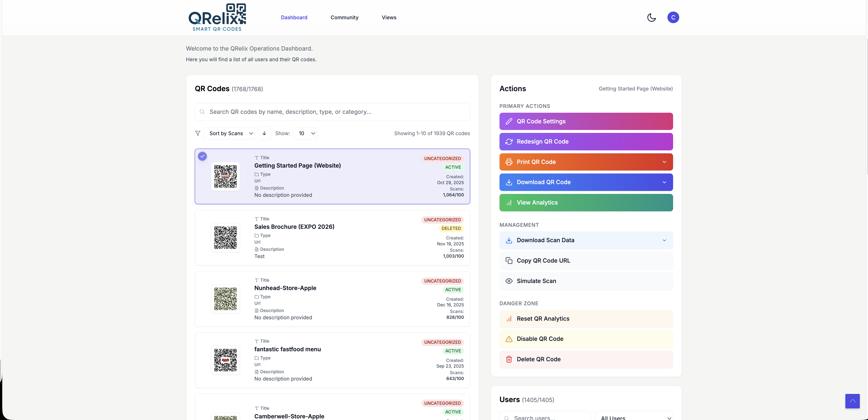This screenshot has height=420, width=868.
Task: Trigger a Simulate Scan
Action: (x=586, y=281)
